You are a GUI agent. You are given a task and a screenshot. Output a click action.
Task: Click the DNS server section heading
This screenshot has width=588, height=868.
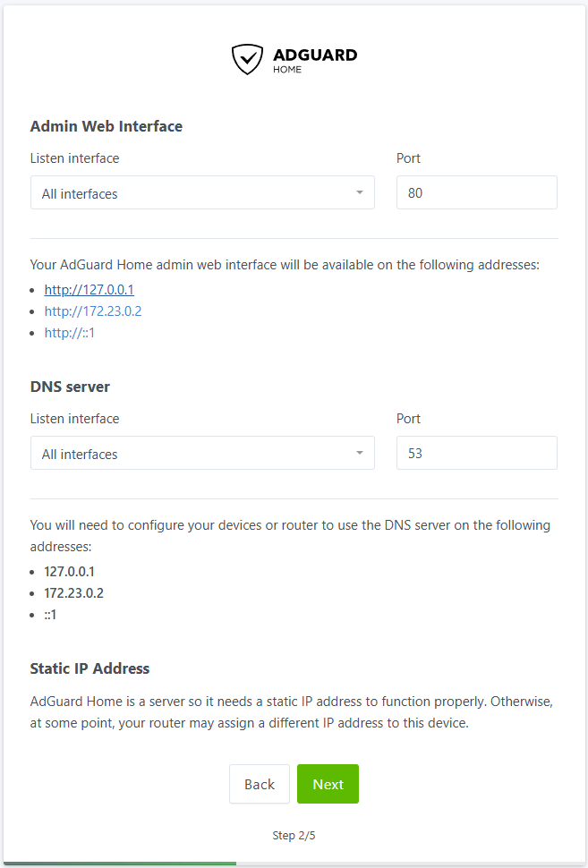tap(70, 387)
